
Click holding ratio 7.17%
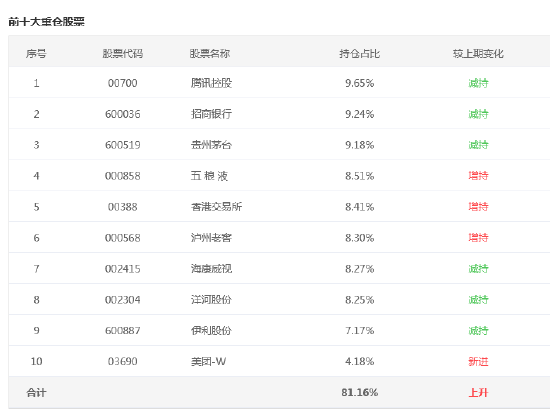click(x=360, y=330)
